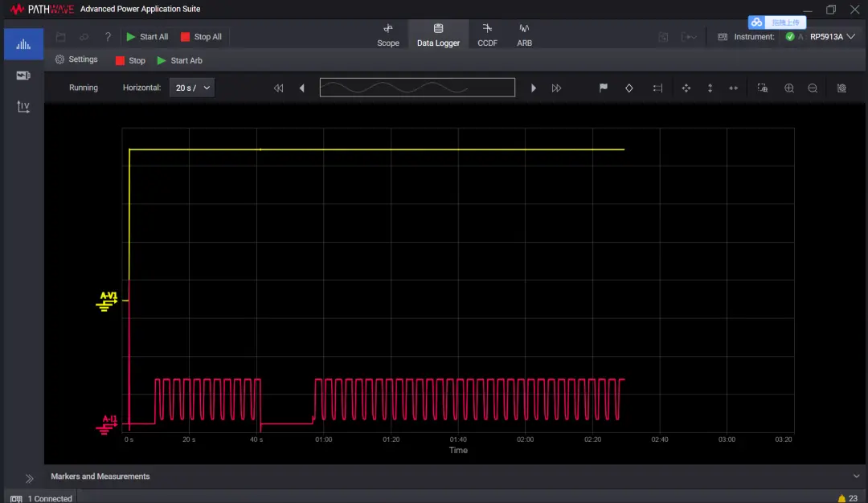Image resolution: width=868 pixels, height=503 pixels.
Task: Click the Start All button
Action: tap(147, 37)
